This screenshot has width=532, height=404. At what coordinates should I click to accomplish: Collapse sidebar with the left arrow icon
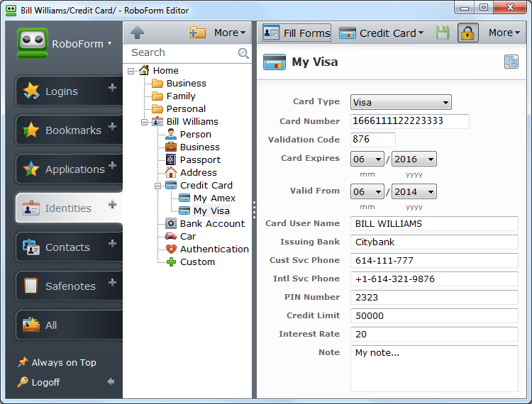[111, 382]
